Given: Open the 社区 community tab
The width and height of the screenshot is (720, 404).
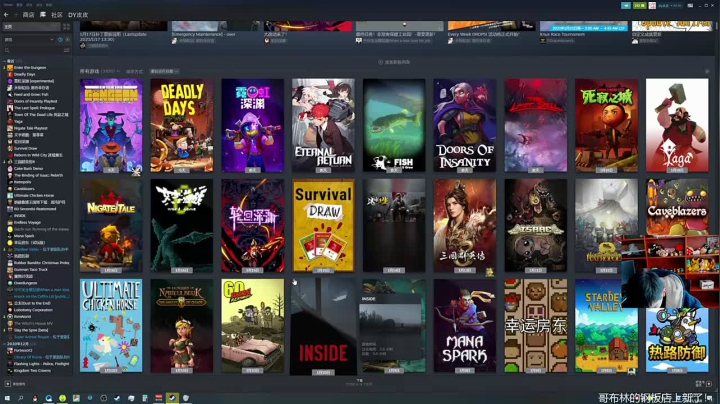Looking at the screenshot, I should click(57, 15).
